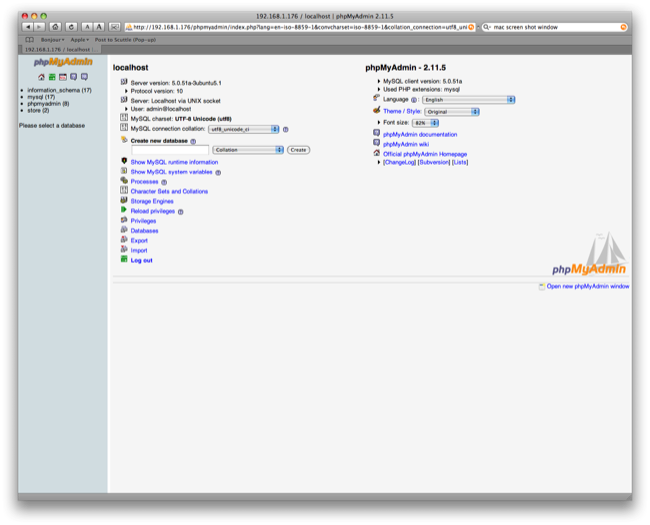
Task: Click the help icon next to Create new database
Action: (x=193, y=141)
